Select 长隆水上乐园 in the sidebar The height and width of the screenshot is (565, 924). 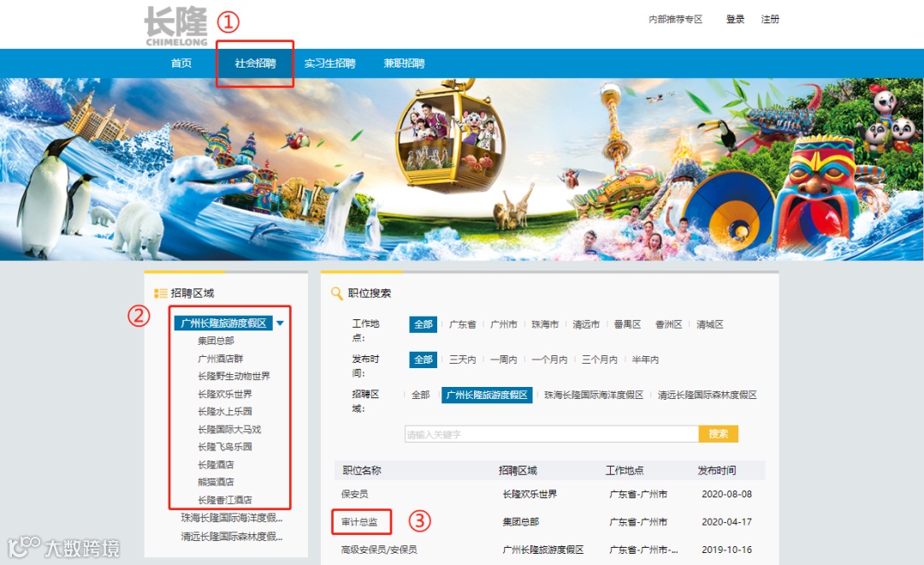tap(224, 412)
